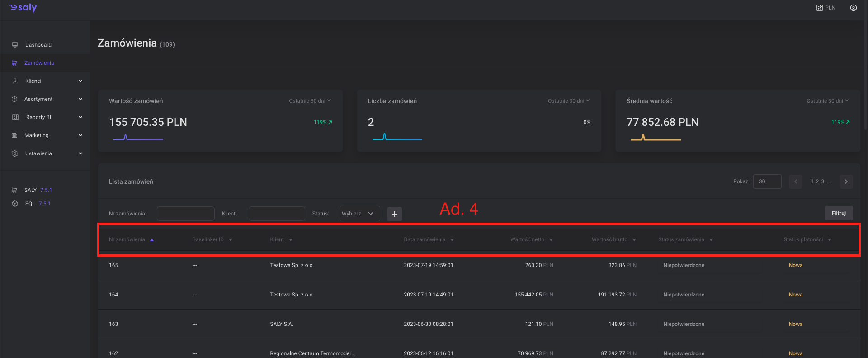868x358 pixels.
Task: Go to next page with right arrow
Action: tap(846, 181)
